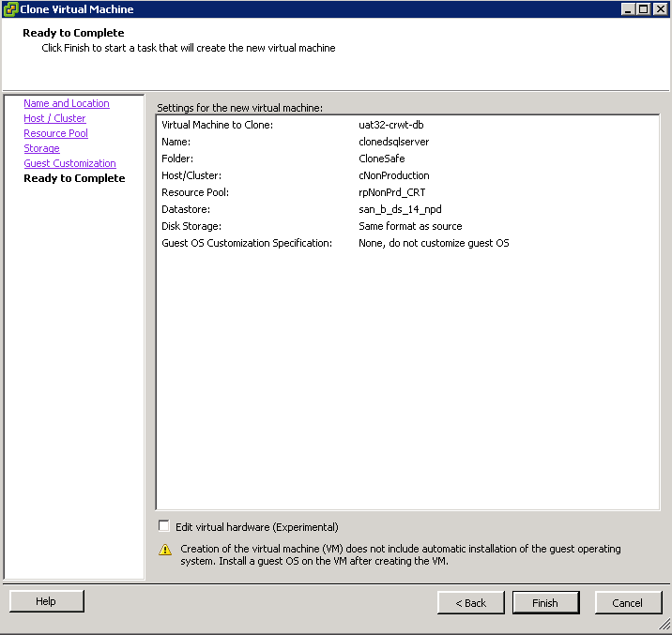Maximize the Clone Virtual Machine window

[643, 9]
